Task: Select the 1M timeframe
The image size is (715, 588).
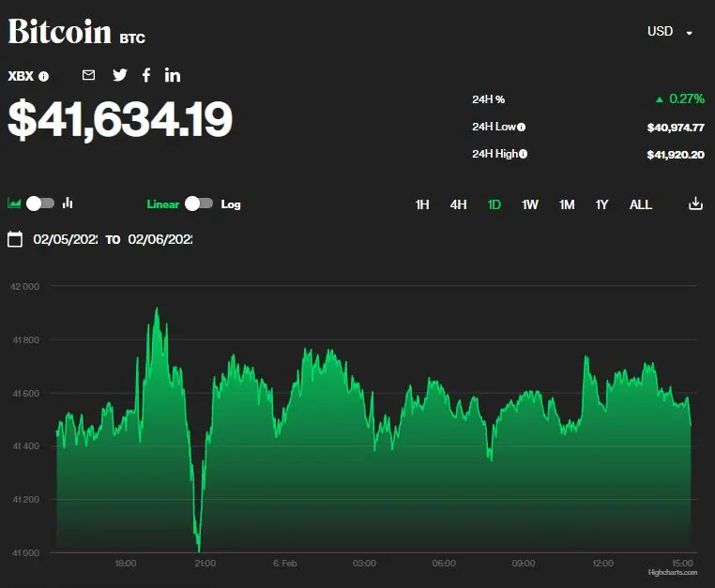Action: point(567,204)
